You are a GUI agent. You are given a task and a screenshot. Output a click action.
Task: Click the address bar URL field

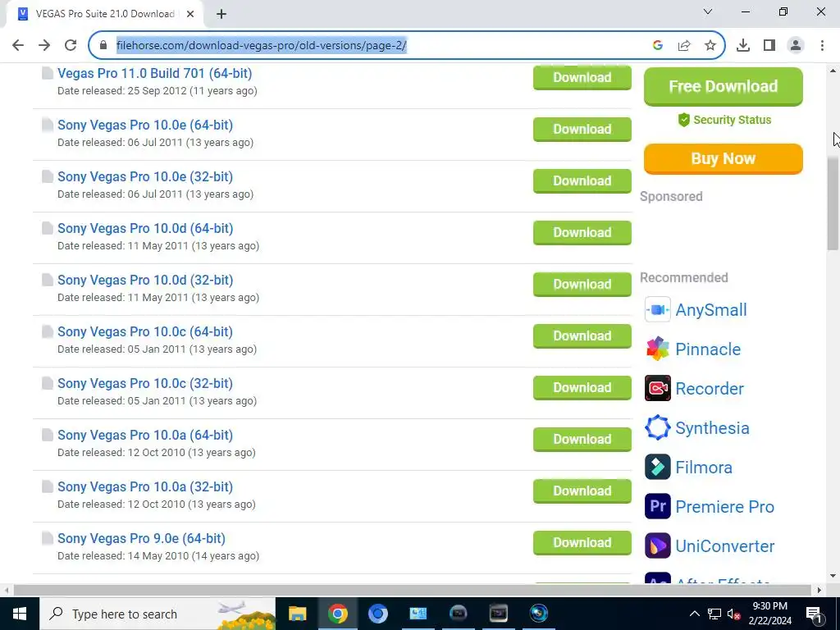tap(375, 46)
